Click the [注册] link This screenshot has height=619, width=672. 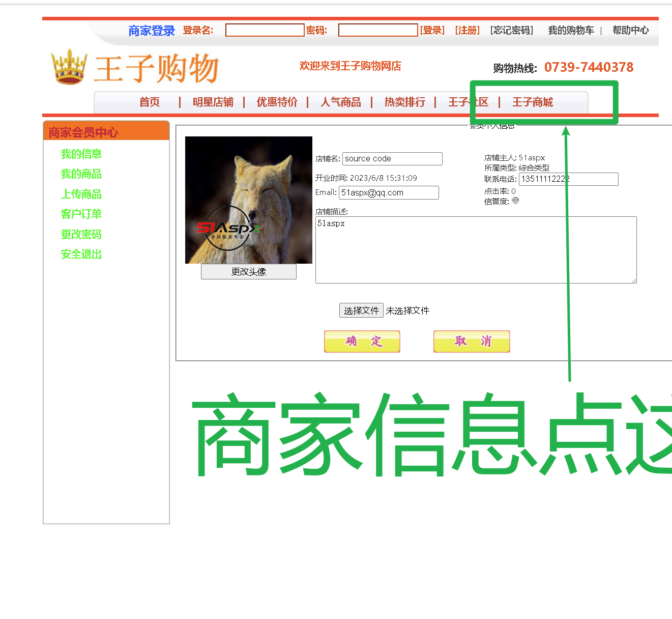[x=468, y=30]
